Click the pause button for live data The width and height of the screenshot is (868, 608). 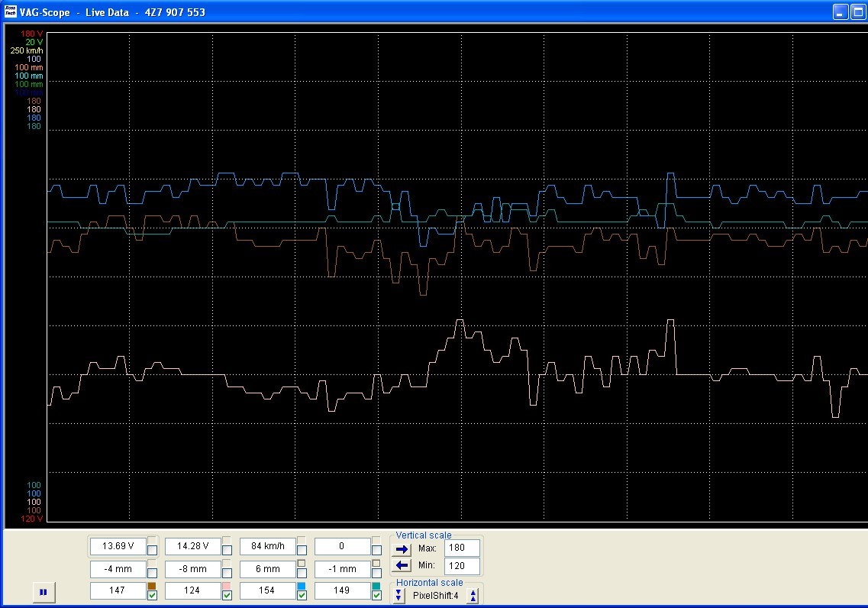(44, 591)
